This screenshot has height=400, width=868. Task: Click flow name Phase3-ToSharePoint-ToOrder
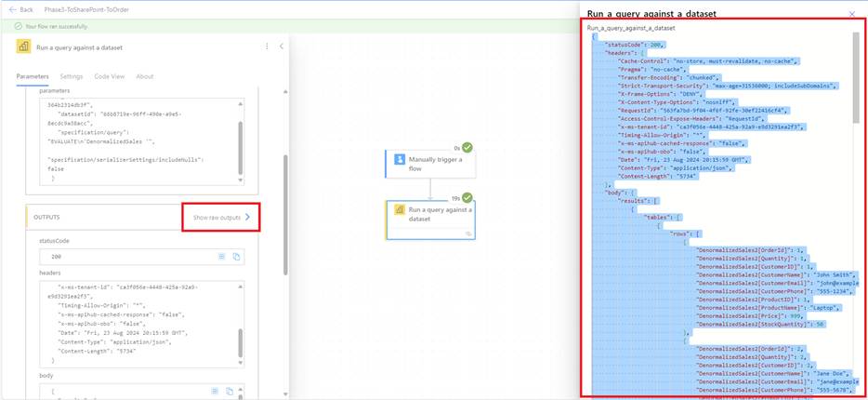click(87, 9)
